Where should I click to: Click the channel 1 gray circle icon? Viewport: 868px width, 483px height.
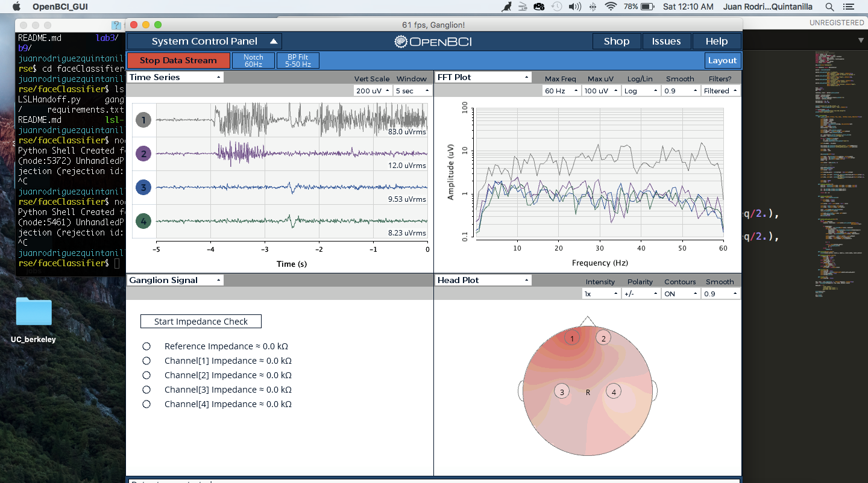[143, 120]
